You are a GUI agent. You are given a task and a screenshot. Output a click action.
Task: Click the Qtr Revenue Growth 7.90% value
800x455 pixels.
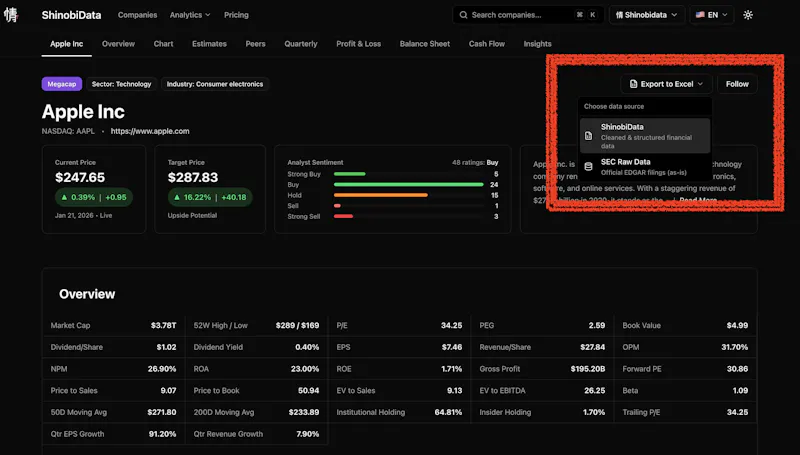[x=308, y=434]
